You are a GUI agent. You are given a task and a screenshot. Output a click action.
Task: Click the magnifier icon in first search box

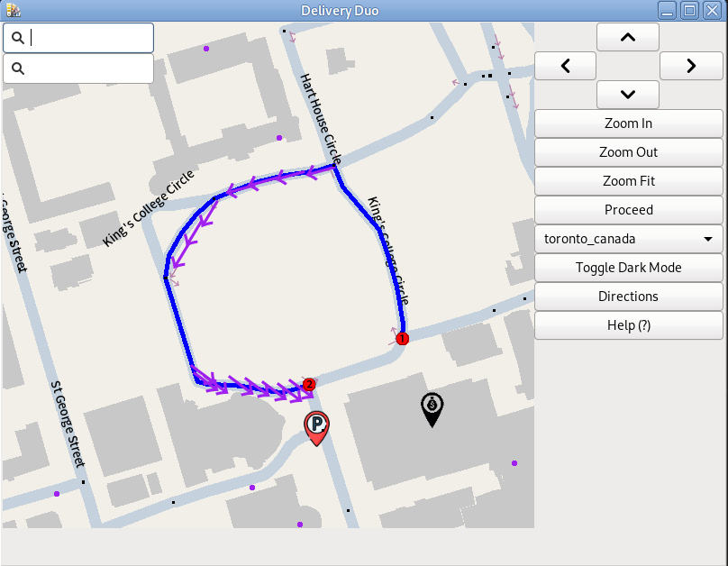(17, 38)
